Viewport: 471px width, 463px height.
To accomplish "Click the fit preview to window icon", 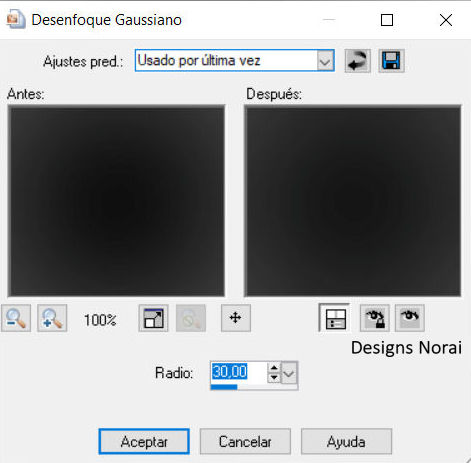I will [x=153, y=318].
